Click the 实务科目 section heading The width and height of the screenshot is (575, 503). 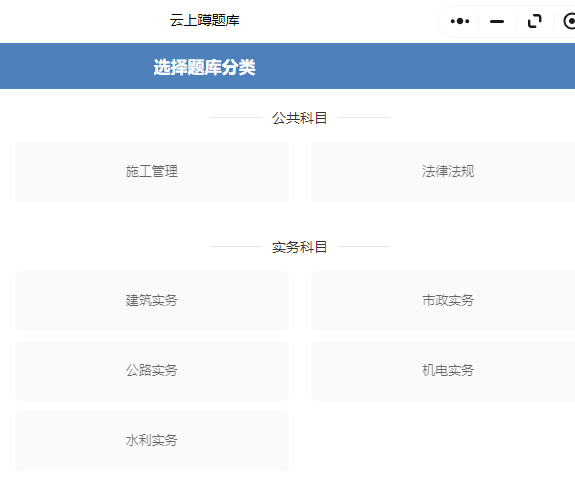[299, 247]
